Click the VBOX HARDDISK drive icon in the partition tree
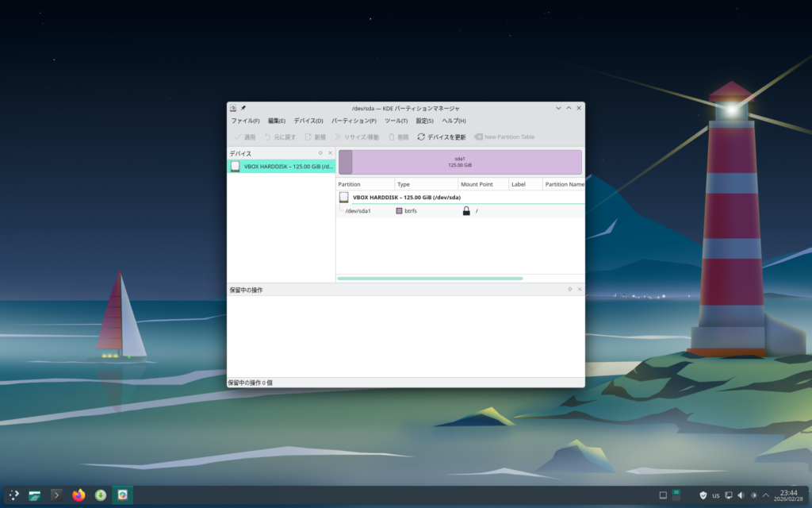 point(344,197)
